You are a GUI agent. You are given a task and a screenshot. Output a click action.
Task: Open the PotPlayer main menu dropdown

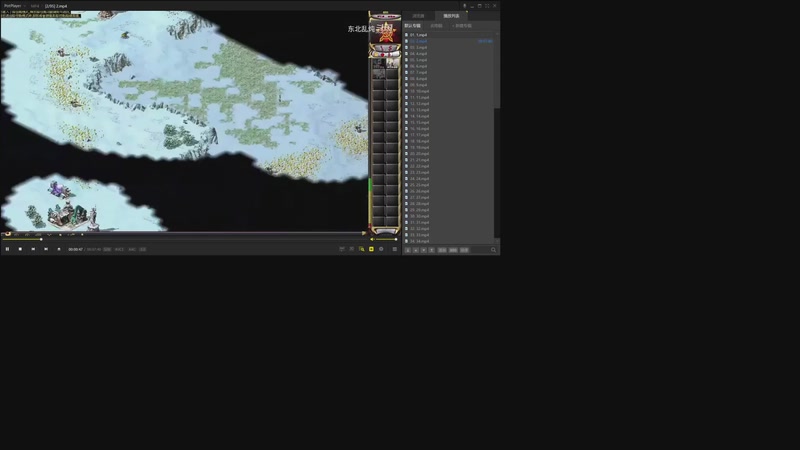[x=14, y=6]
